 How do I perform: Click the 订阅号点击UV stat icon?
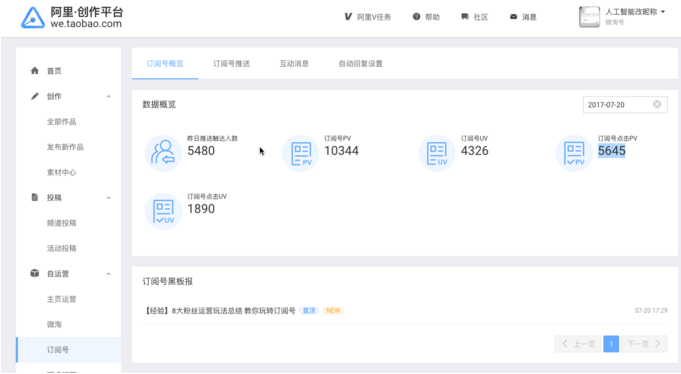[x=163, y=211]
